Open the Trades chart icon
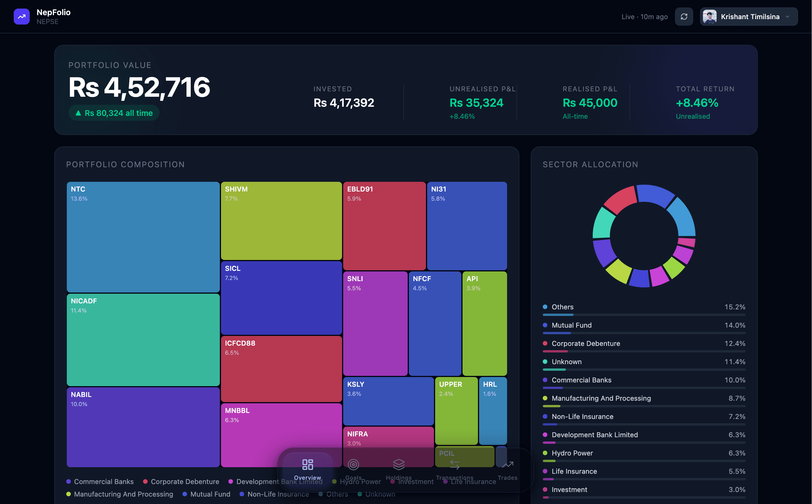Screen dimensions: 812x504 point(508,464)
